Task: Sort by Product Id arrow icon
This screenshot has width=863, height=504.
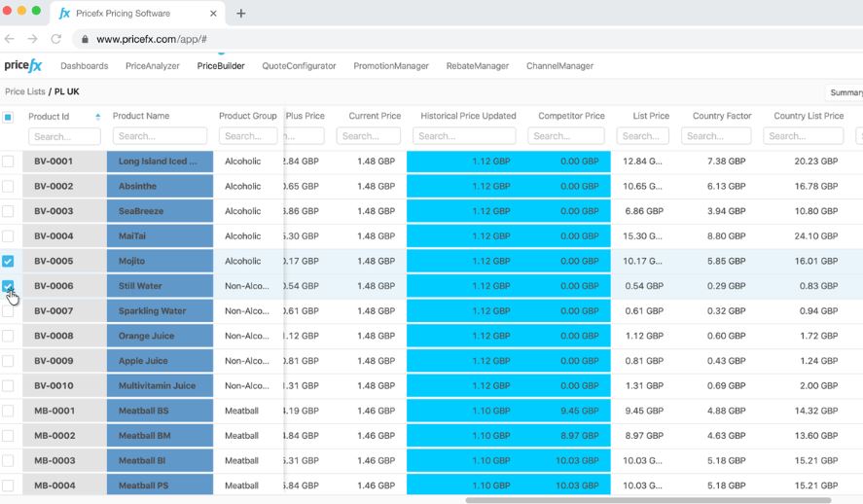Action: [x=98, y=117]
